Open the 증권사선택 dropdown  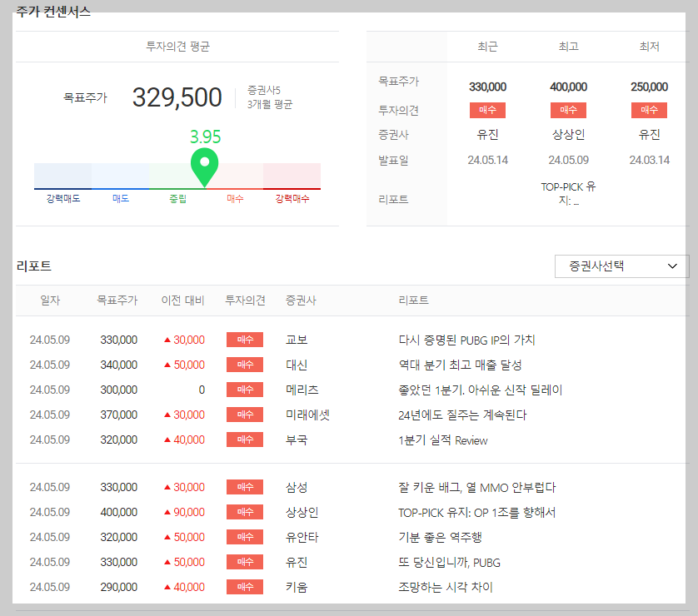(x=621, y=266)
